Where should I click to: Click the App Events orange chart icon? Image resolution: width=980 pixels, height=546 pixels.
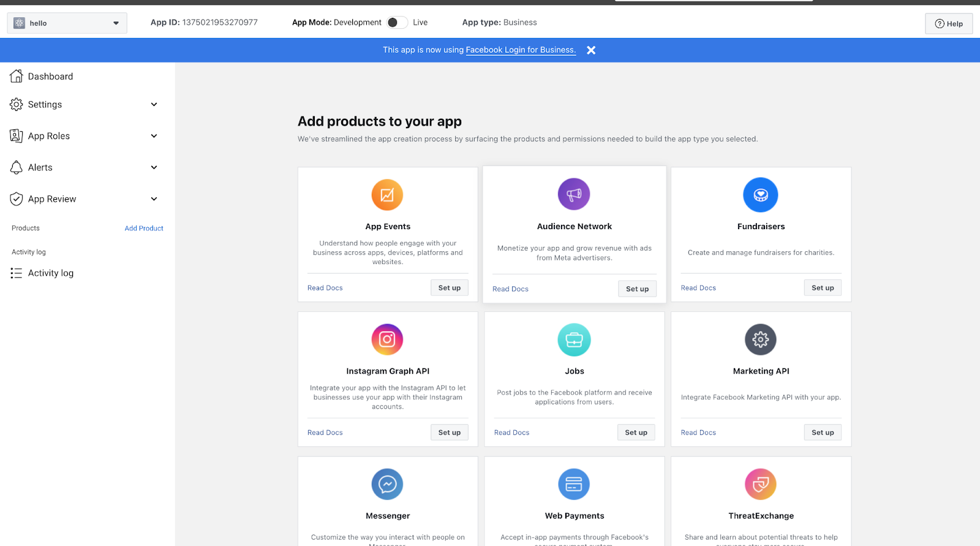point(387,195)
